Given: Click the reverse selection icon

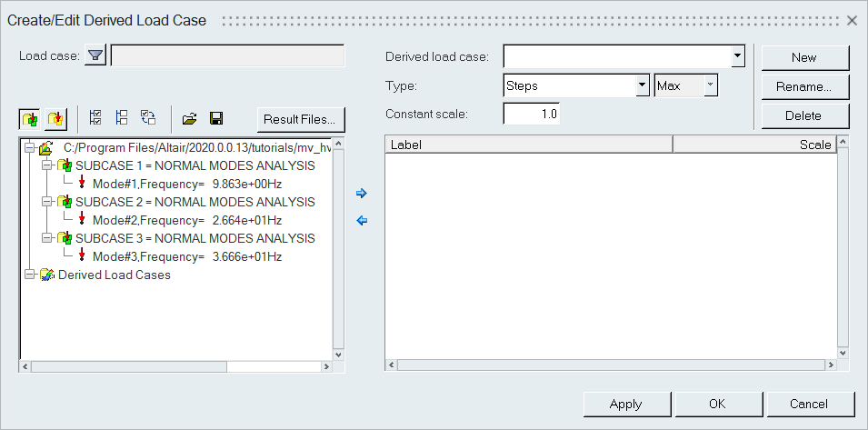Looking at the screenshot, I should 148,118.
